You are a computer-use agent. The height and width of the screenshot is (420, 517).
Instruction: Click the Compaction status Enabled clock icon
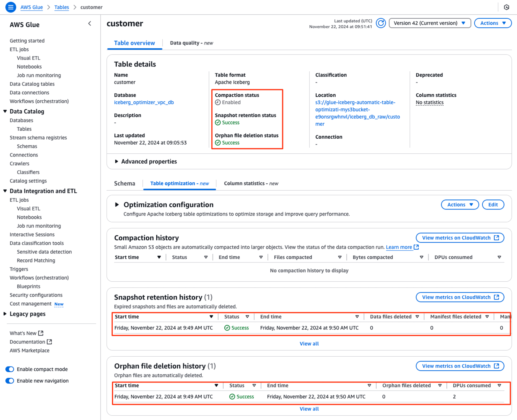pos(218,102)
